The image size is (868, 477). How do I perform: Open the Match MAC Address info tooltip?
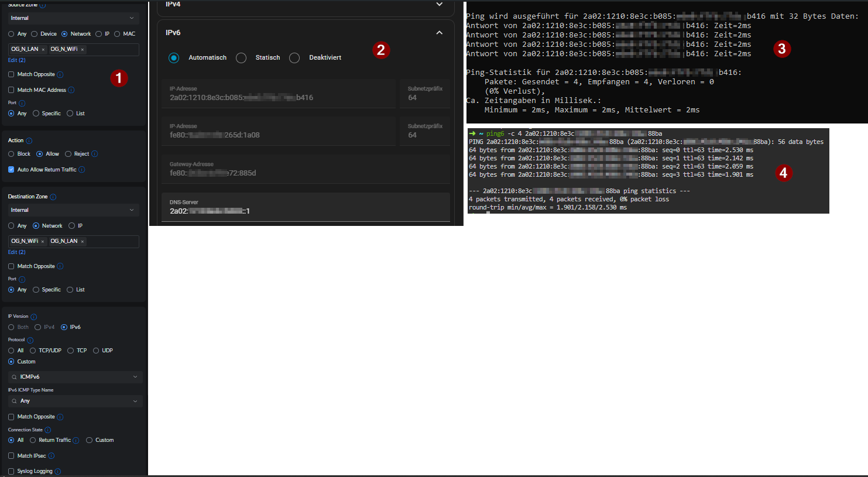click(x=71, y=90)
